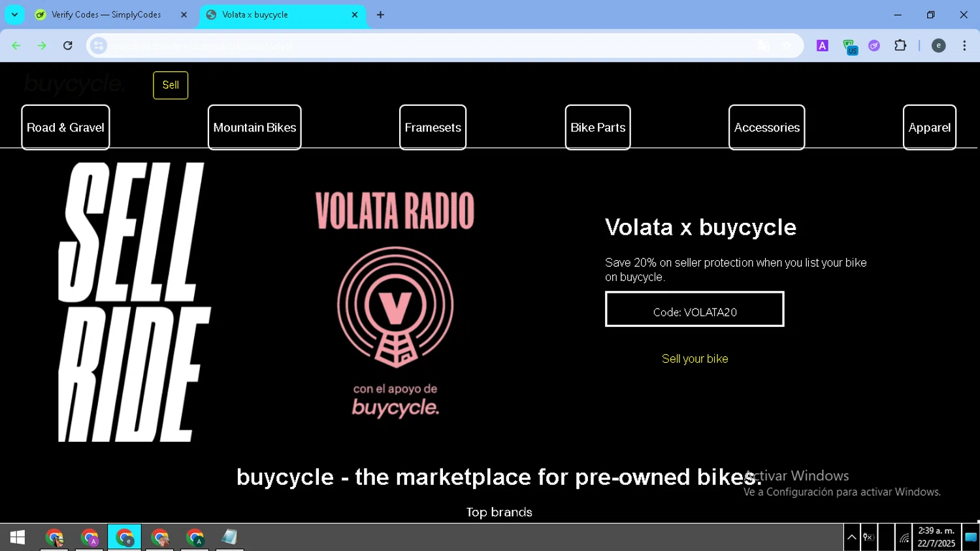Open the network Wi-Fi tray icon
This screenshot has height=551, width=980.
pos(904,538)
